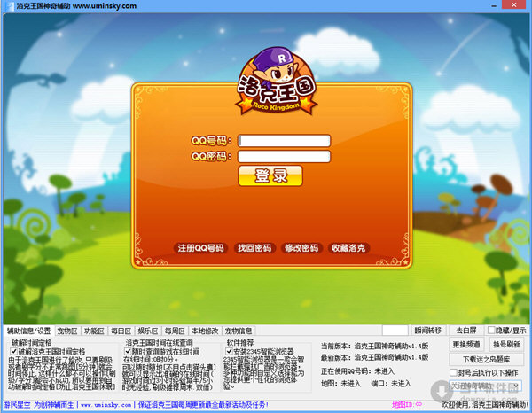The width and height of the screenshot is (532, 413).
Task: Click the 地图: 未进入 text
Action: tap(340, 384)
